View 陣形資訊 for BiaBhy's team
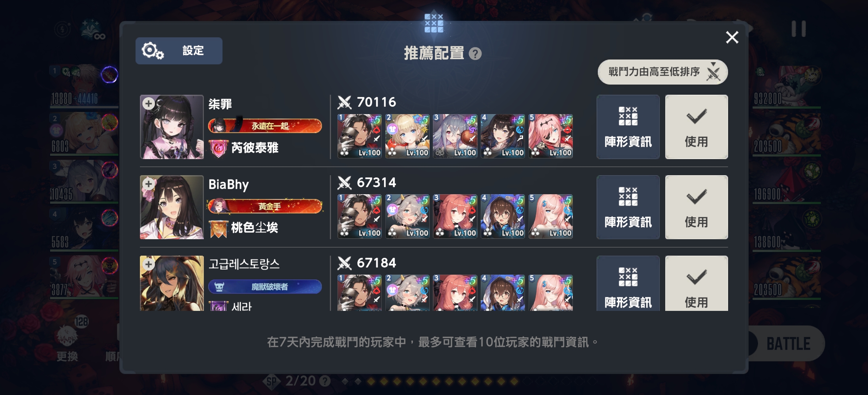 [628, 207]
